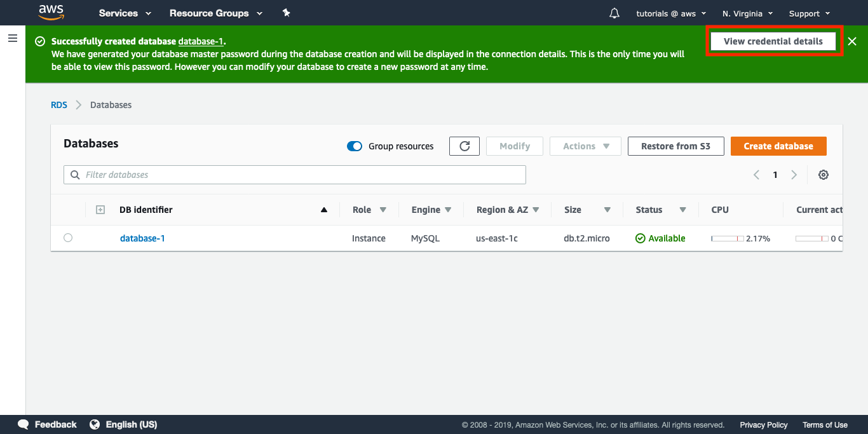The height and width of the screenshot is (434, 868).
Task: Open table preferences gear icon
Action: 824,175
